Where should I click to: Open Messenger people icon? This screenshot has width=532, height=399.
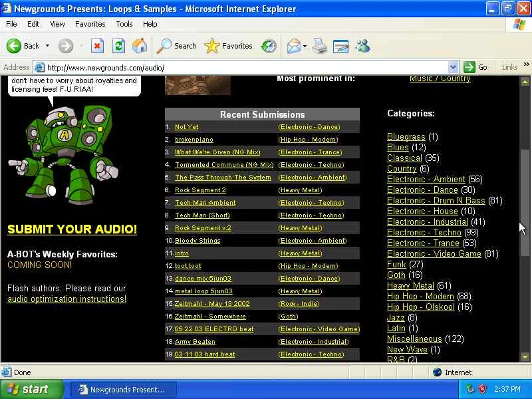(x=362, y=46)
